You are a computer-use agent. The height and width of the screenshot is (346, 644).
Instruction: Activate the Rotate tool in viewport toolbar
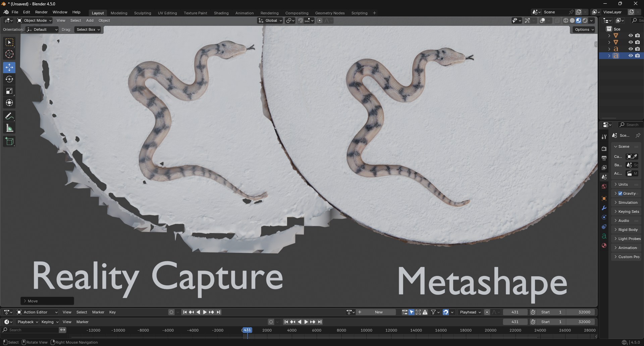tap(9, 79)
